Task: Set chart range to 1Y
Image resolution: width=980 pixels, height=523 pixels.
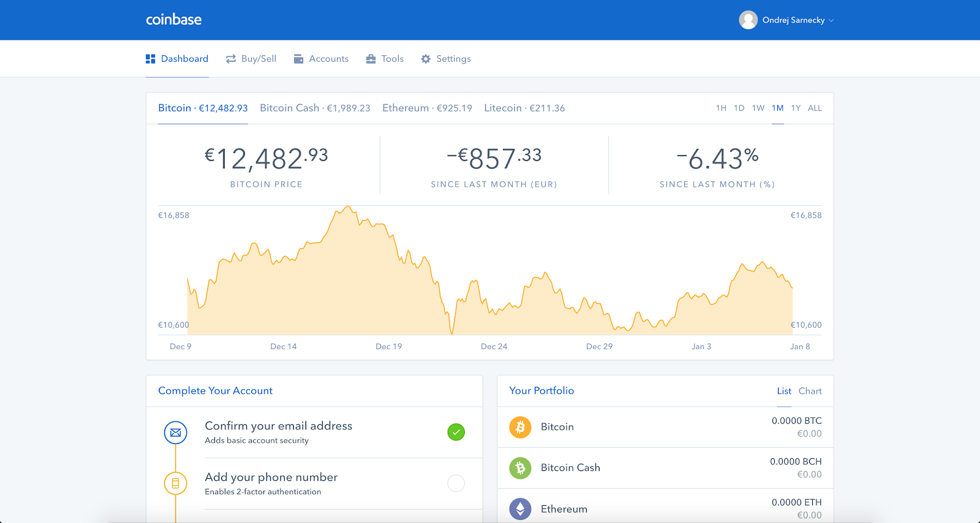Action: 796,108
